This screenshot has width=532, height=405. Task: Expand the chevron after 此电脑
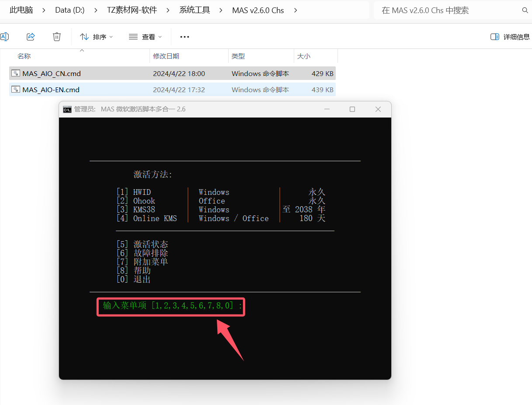44,10
